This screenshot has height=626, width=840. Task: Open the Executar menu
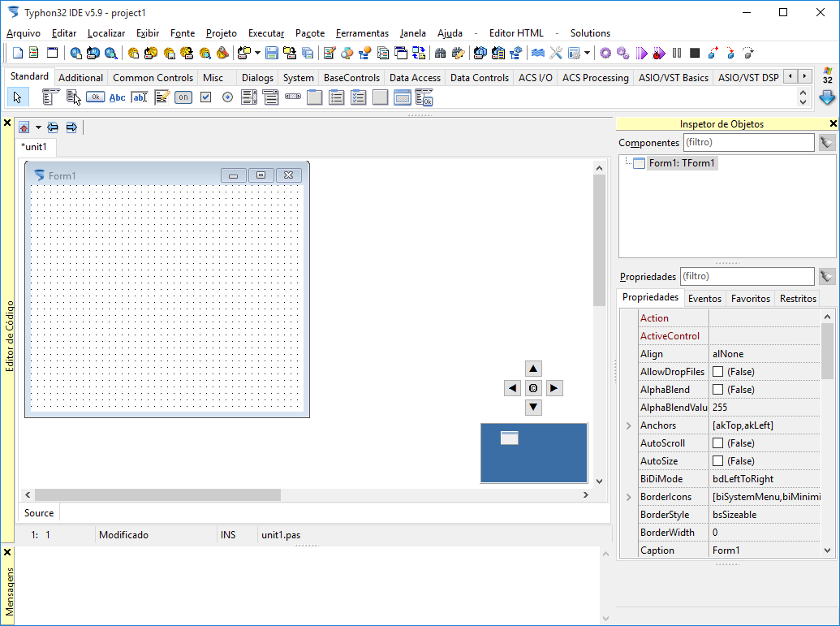click(265, 33)
